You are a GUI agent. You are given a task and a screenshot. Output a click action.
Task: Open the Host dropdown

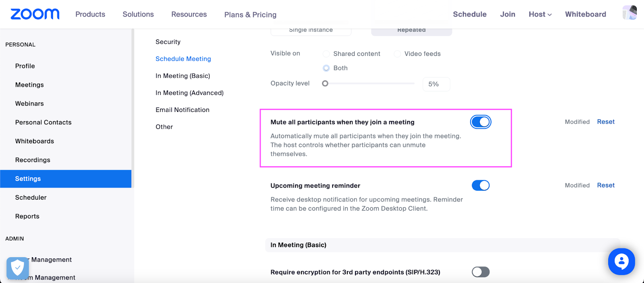pos(540,14)
